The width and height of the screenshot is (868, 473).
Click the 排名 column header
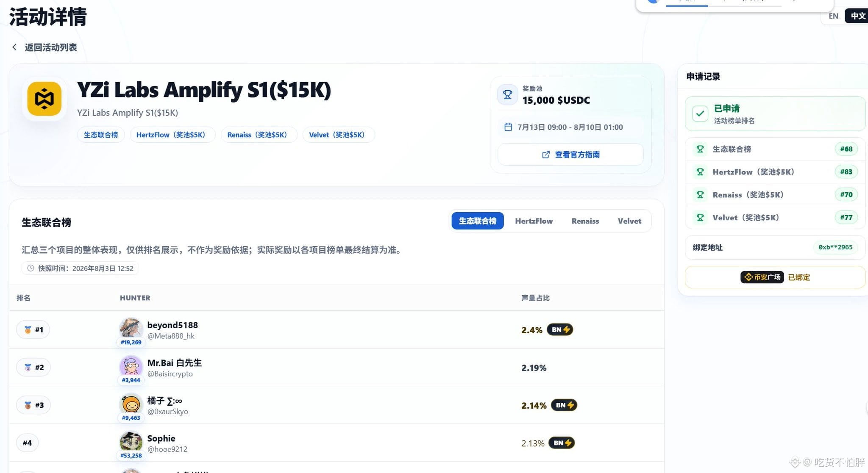(23, 298)
